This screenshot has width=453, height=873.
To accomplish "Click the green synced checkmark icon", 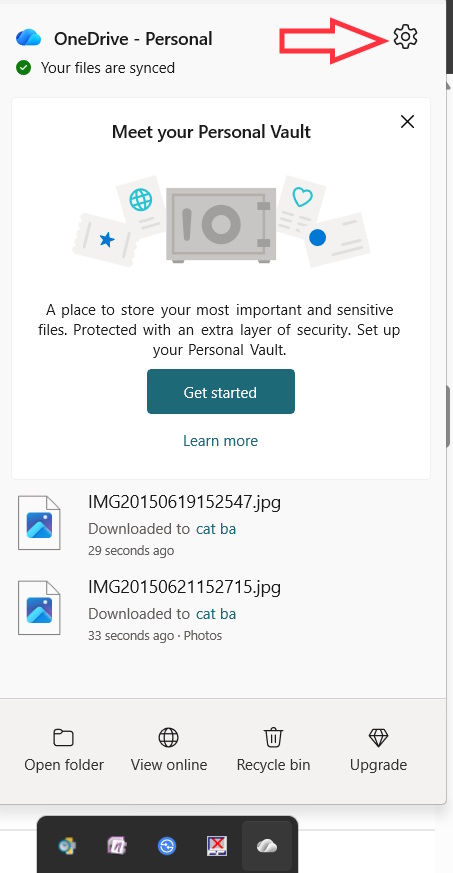I will coord(23,68).
